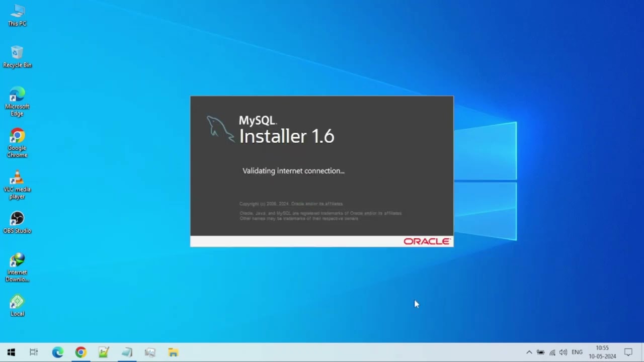This screenshot has height=362, width=644.
Task: Open File Explorer from the taskbar
Action: [173, 352]
